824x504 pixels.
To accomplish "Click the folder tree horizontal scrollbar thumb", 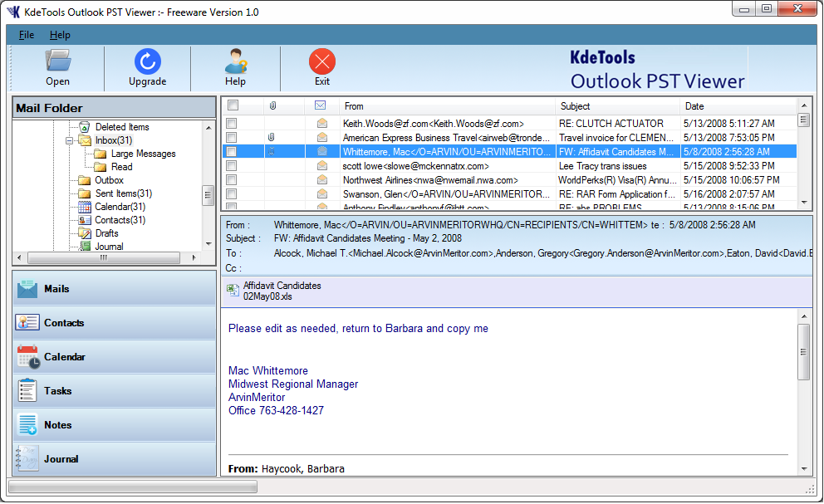I will pyautogui.click(x=104, y=257).
